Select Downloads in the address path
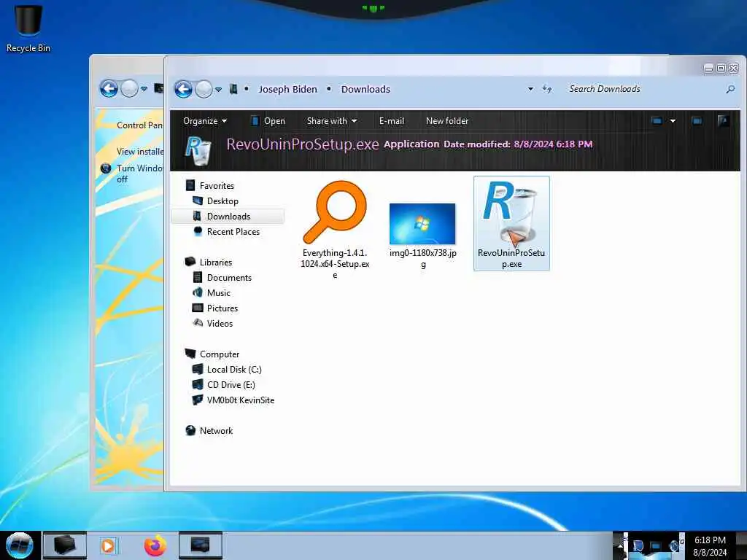This screenshot has width=747, height=560. 365,89
